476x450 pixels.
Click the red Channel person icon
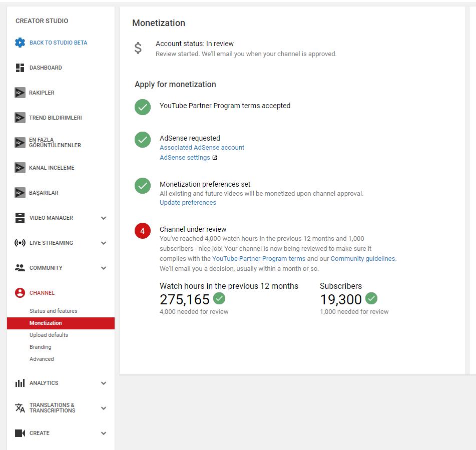coord(20,293)
